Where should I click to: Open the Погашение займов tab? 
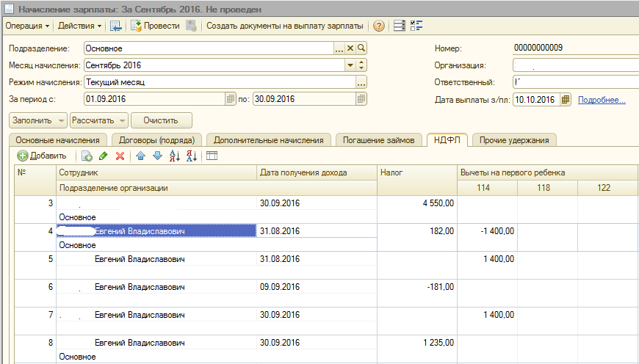click(379, 139)
